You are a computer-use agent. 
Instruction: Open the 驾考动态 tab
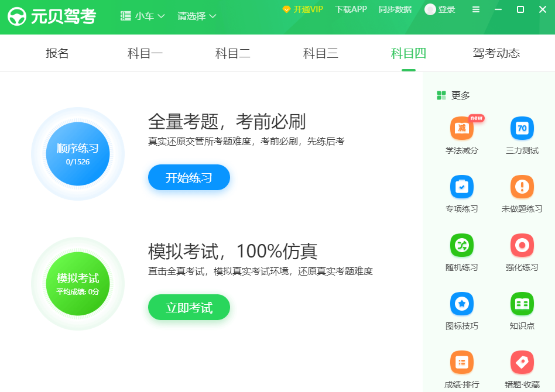tap(496, 53)
